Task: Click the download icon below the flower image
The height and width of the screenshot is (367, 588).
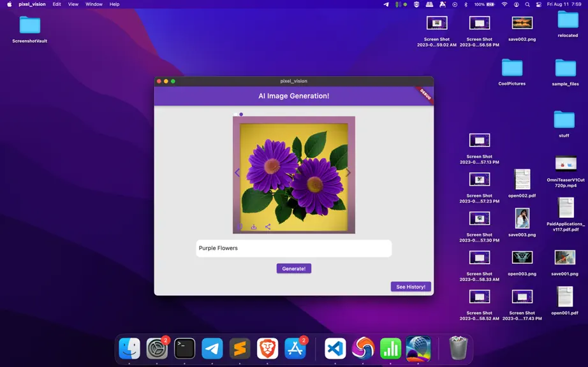Action: [254, 227]
